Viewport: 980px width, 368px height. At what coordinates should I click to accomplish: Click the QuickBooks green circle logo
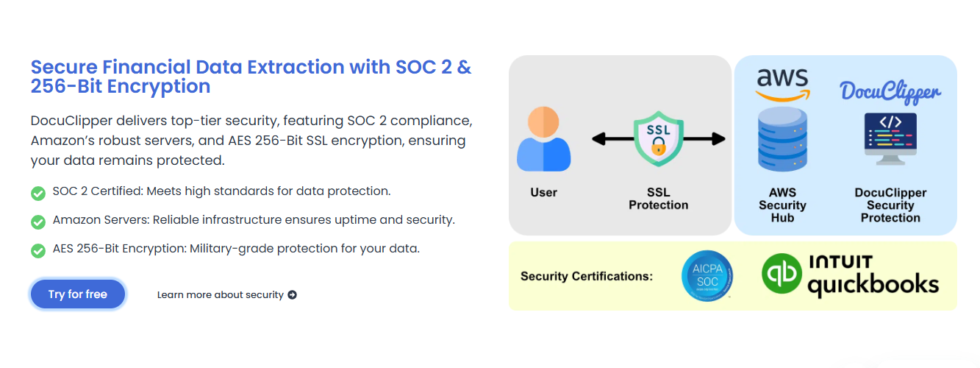[782, 275]
